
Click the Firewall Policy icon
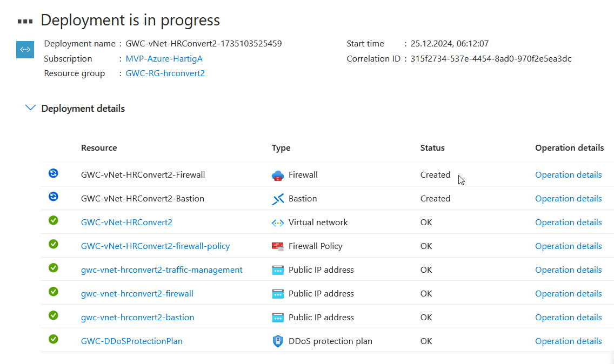point(277,246)
